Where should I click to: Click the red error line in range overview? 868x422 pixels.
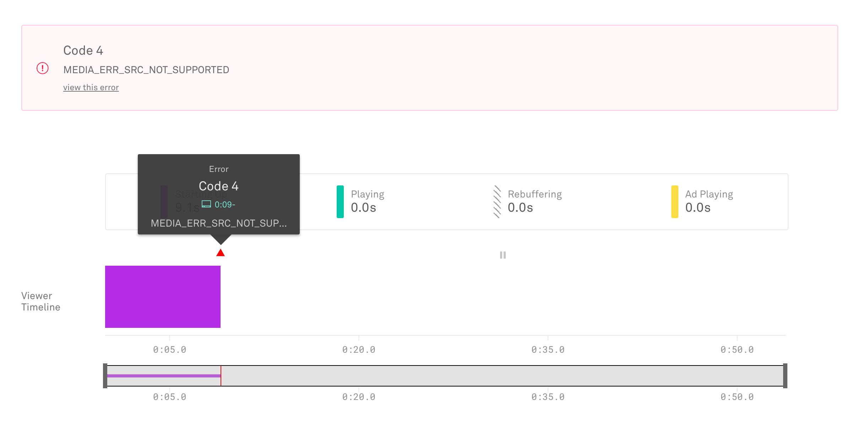(x=221, y=376)
